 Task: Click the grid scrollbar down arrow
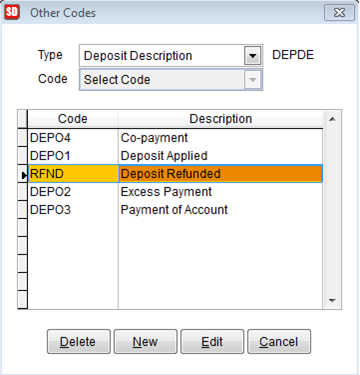[332, 300]
